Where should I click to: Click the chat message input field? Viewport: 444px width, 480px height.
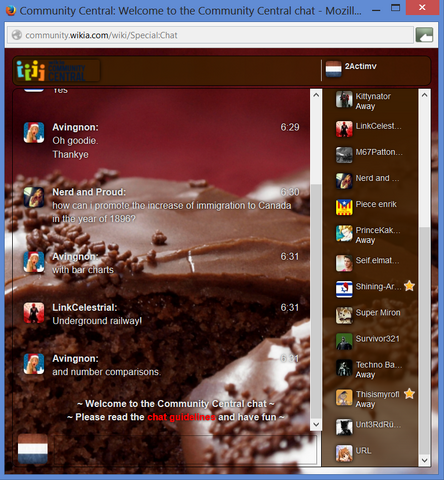click(185, 449)
